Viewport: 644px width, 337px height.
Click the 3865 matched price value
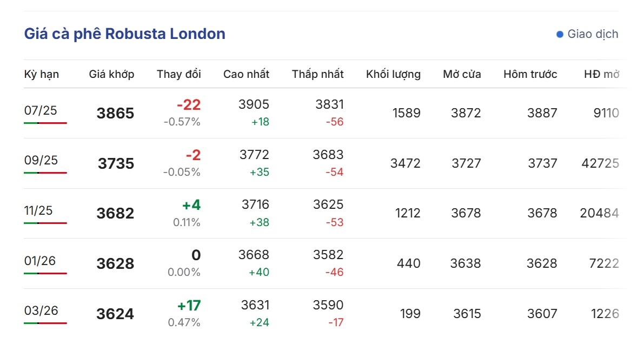pyautogui.click(x=115, y=113)
